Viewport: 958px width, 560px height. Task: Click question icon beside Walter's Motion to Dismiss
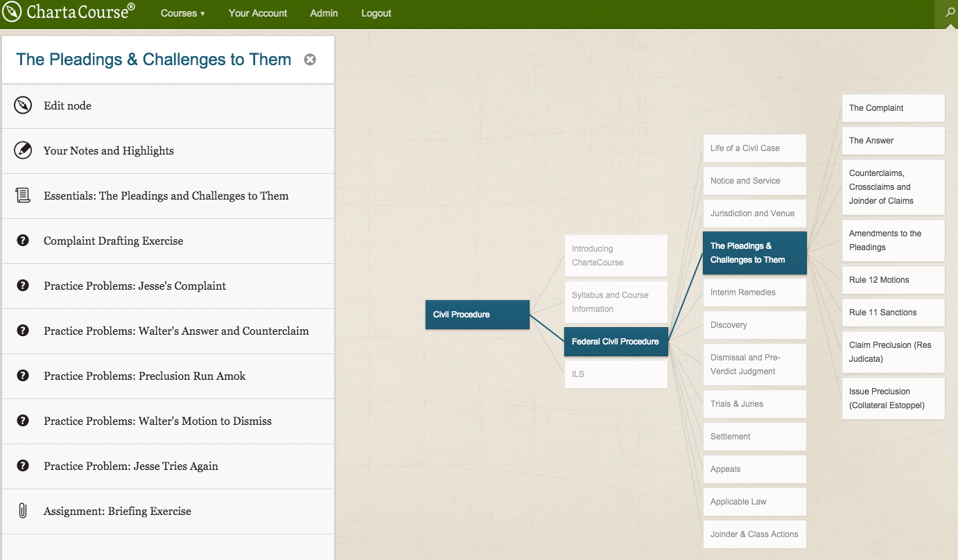point(23,421)
